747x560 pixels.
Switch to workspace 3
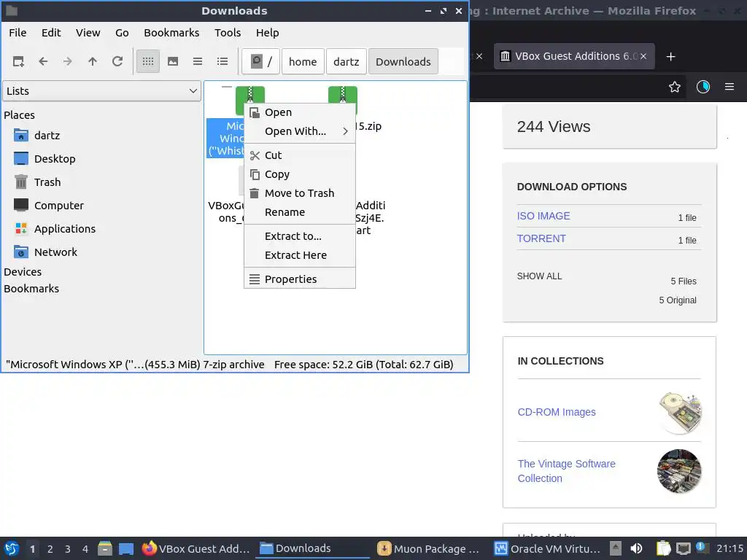click(x=68, y=549)
